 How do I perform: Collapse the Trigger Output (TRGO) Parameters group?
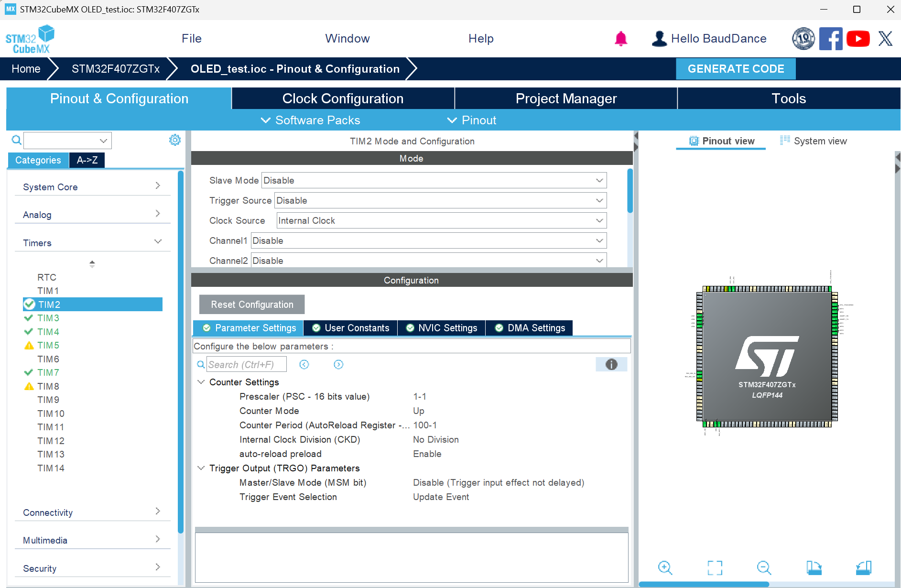pos(201,468)
